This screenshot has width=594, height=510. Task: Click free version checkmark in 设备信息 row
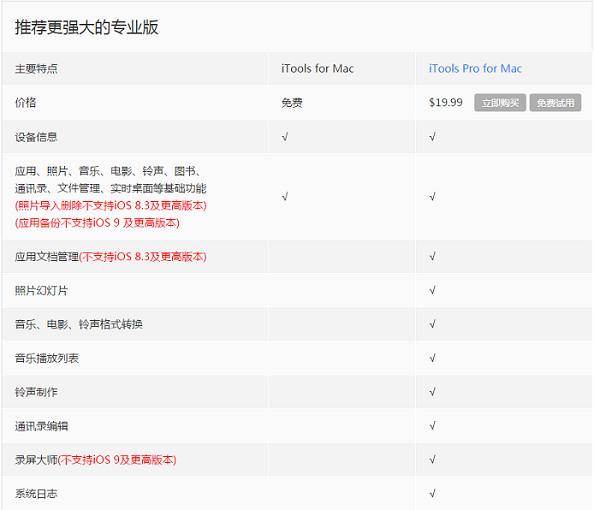285,137
